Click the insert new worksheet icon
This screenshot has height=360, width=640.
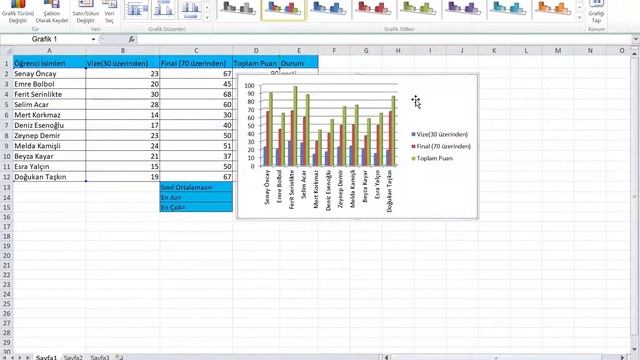[119, 357]
